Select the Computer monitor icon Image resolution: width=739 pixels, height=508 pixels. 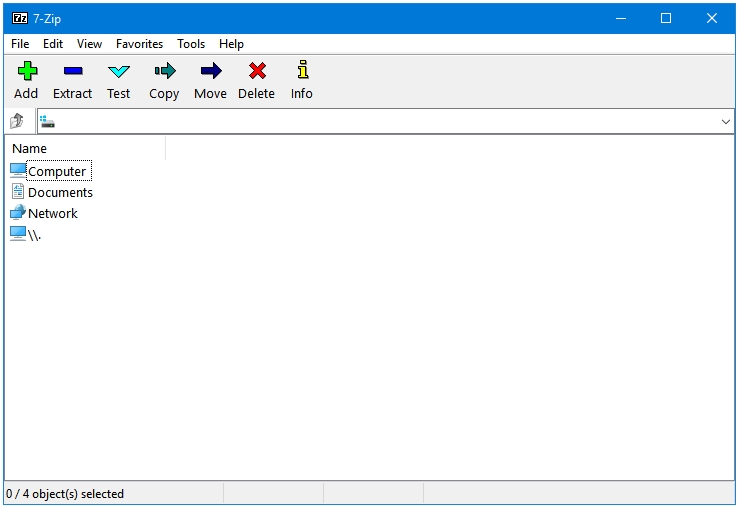18,171
